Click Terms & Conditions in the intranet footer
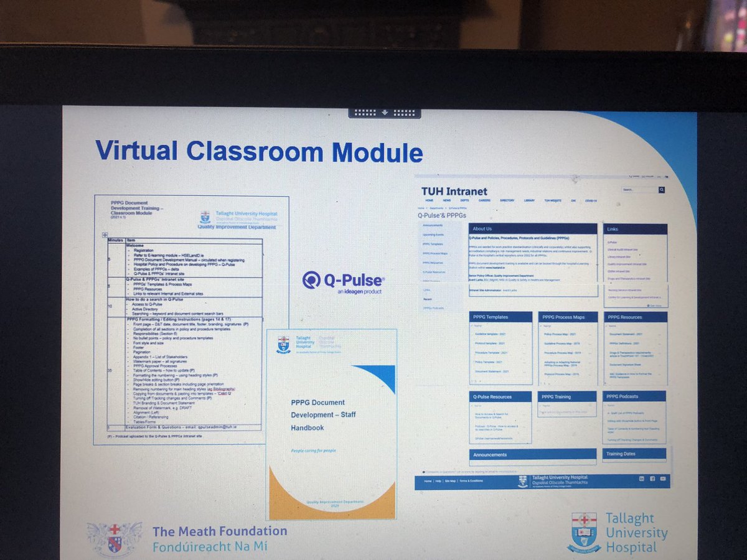 [x=471, y=481]
